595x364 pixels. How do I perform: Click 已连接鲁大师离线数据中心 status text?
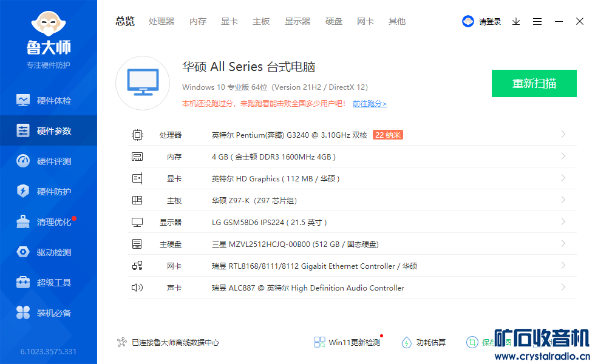[175, 342]
